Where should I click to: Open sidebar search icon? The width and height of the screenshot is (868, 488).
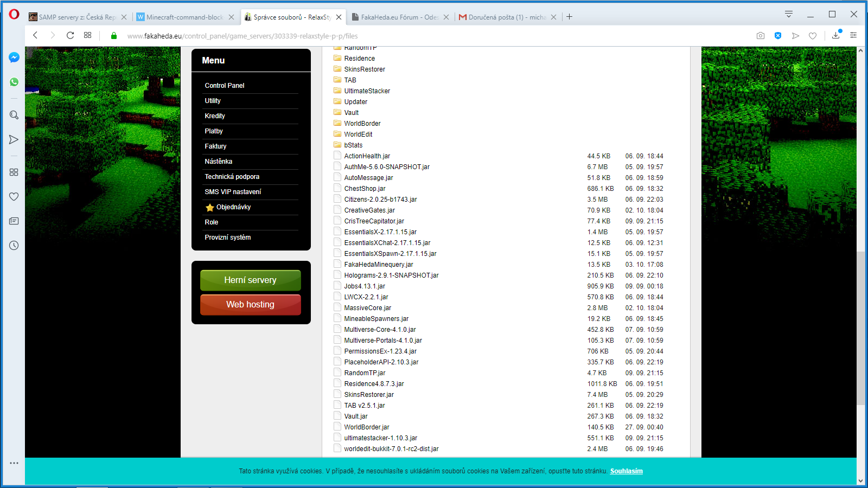click(x=14, y=115)
